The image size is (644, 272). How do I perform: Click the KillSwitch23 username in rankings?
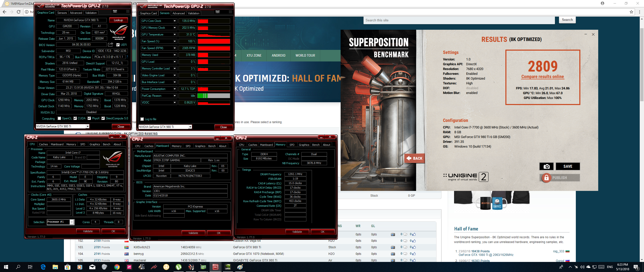click(142, 247)
